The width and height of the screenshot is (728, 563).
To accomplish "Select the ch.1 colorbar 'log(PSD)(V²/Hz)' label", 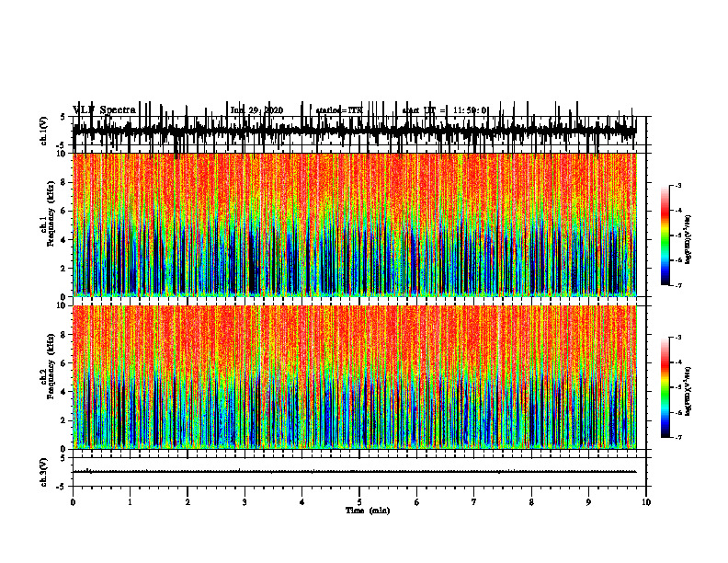I will coord(688,239).
